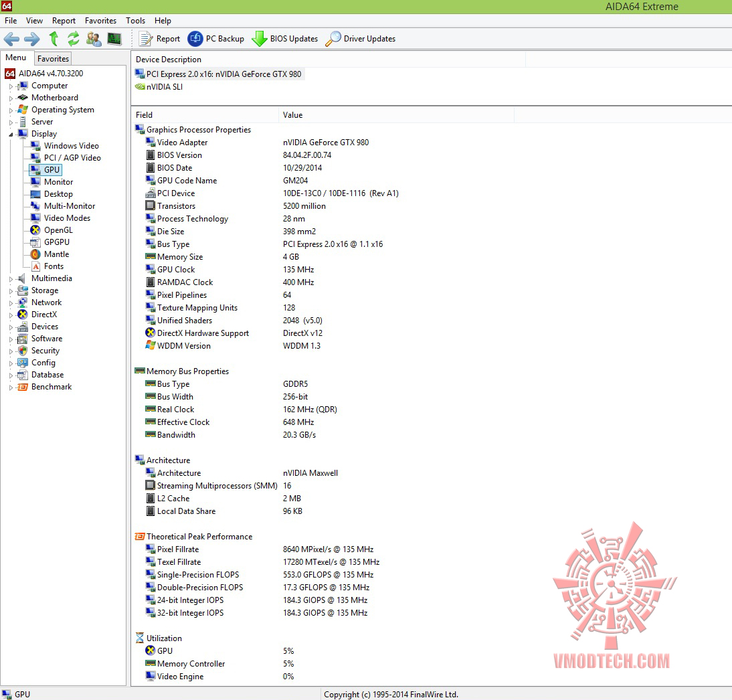Click the Value column header
The width and height of the screenshot is (732, 700).
click(396, 115)
